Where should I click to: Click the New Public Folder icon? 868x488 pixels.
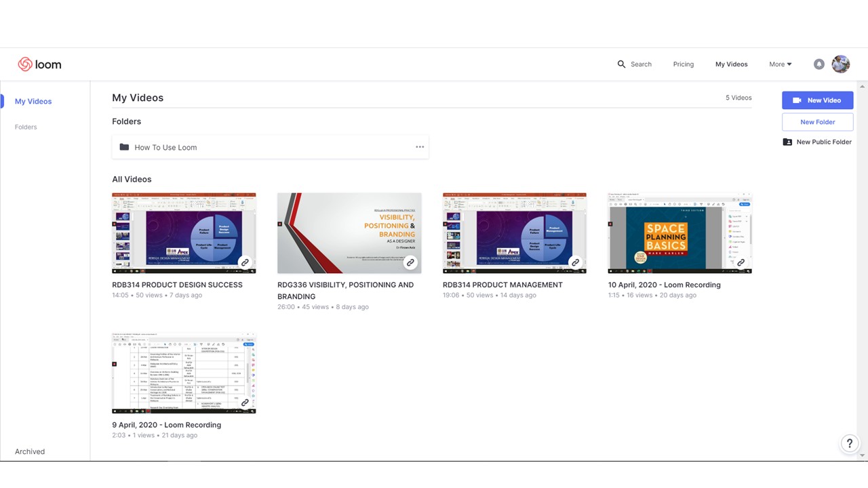coord(787,142)
